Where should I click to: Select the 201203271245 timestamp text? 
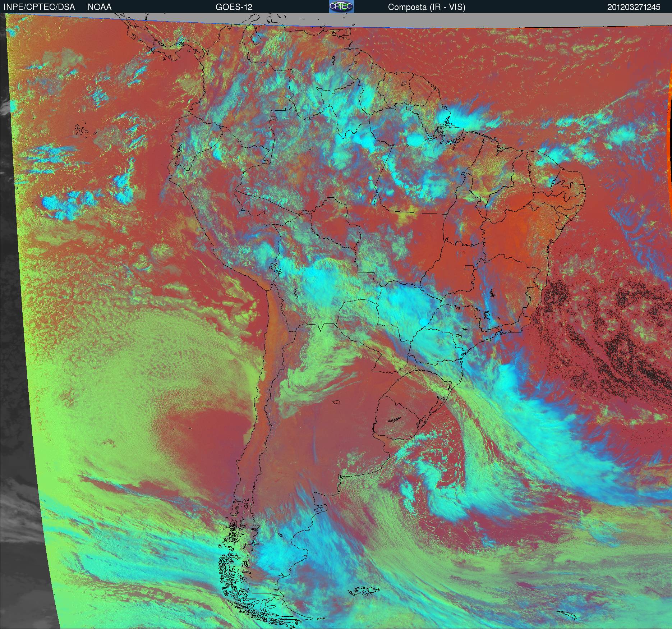pyautogui.click(x=634, y=7)
